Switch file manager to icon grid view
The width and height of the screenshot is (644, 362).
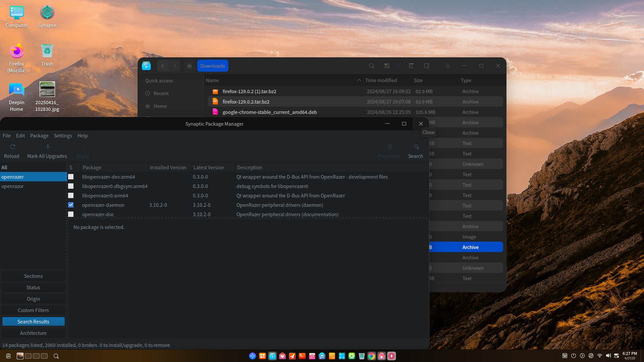[387, 66]
